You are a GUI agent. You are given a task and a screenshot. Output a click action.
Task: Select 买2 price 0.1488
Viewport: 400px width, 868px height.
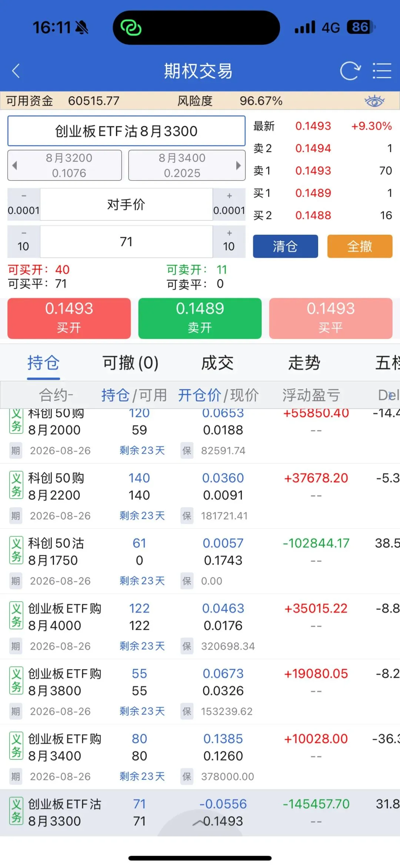pyautogui.click(x=313, y=215)
